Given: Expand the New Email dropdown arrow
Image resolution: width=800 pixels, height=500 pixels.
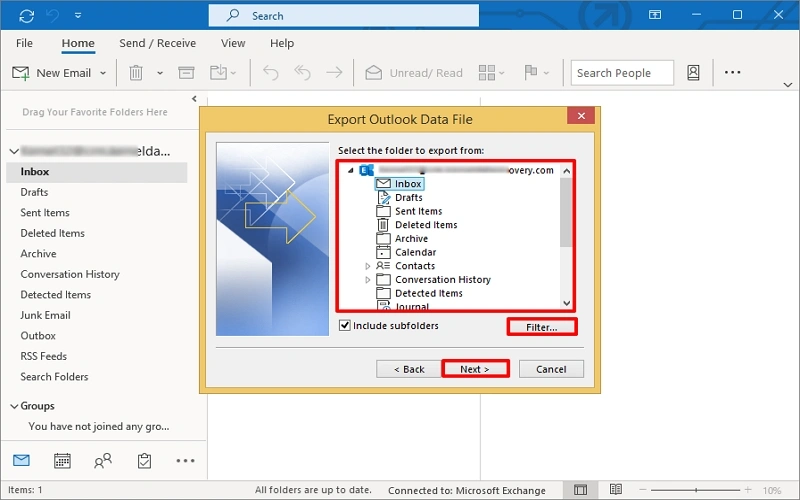Looking at the screenshot, I should pyautogui.click(x=103, y=73).
